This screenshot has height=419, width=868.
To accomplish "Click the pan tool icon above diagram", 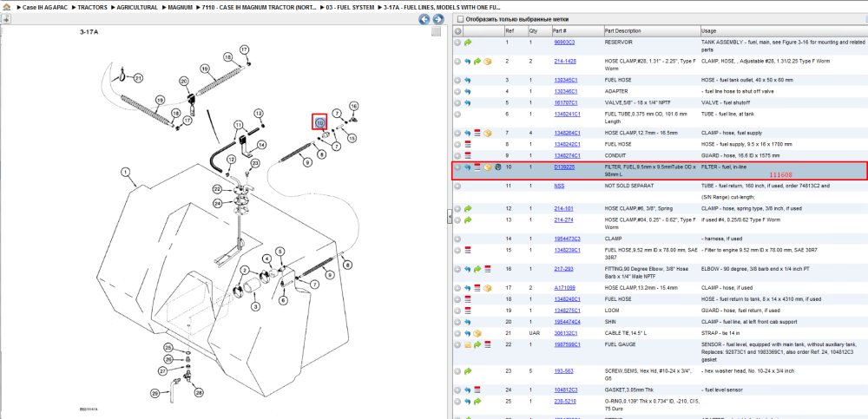I will coord(5,20).
